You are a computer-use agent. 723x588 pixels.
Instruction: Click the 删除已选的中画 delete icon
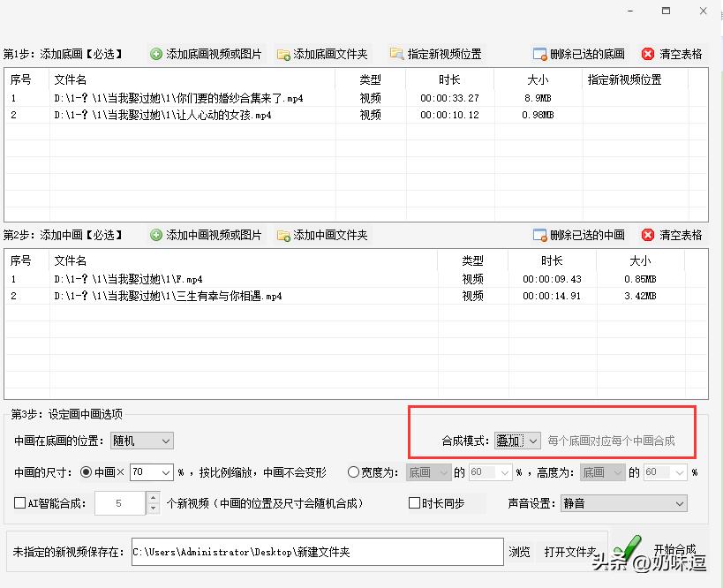(x=539, y=235)
